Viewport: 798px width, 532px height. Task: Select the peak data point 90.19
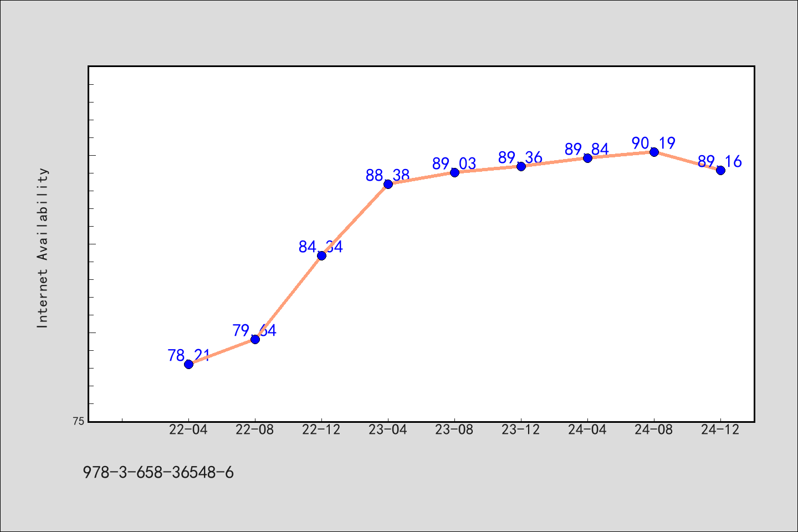[x=654, y=152]
